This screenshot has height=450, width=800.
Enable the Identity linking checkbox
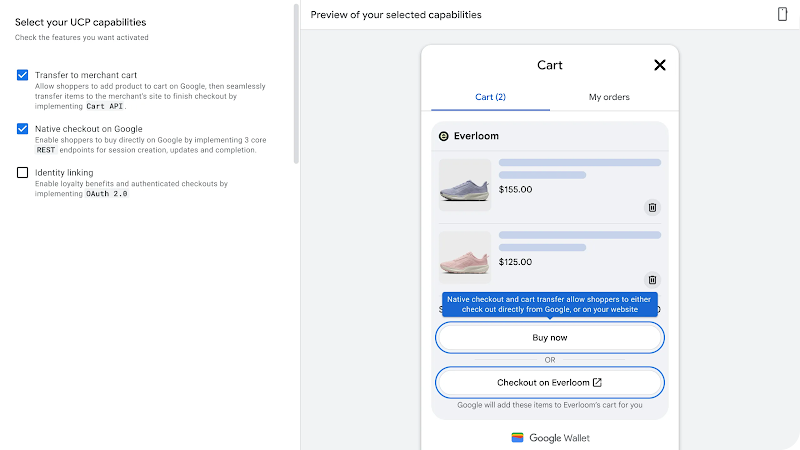22,172
